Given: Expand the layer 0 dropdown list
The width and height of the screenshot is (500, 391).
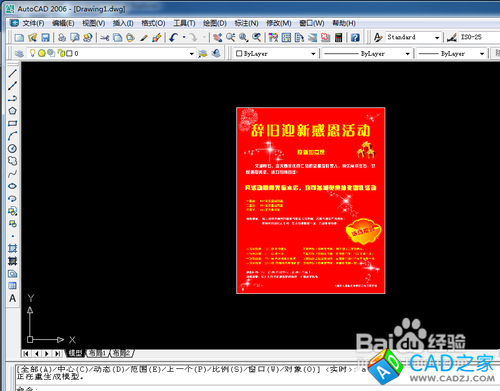Looking at the screenshot, I should [191, 54].
